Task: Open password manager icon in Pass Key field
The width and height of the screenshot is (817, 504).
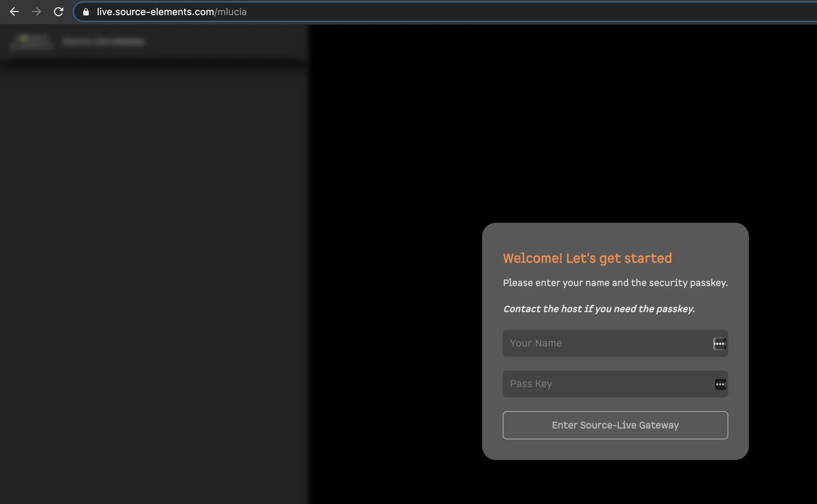Action: coord(721,384)
